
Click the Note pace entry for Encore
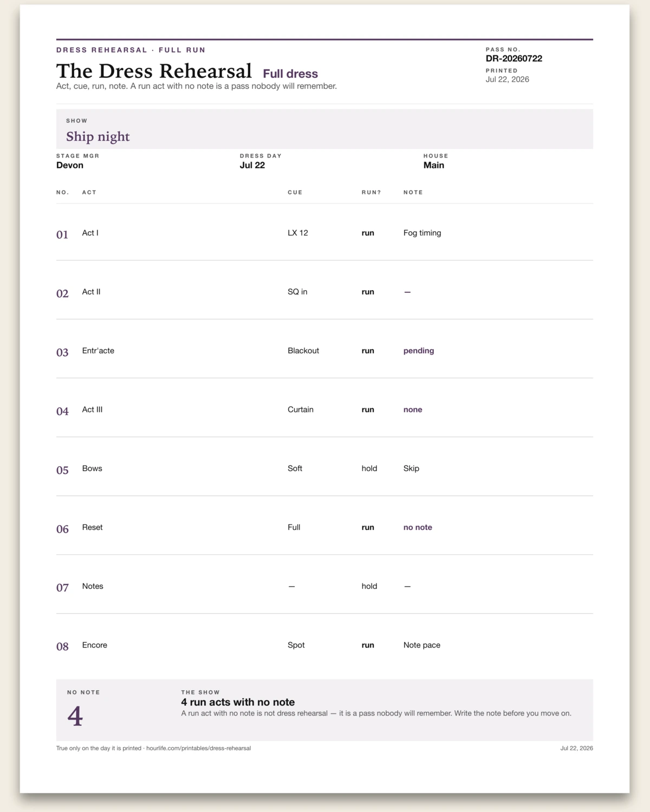pos(422,645)
